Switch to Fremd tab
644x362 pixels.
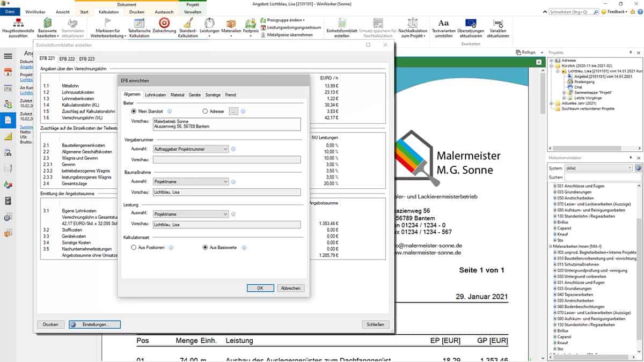pos(230,95)
